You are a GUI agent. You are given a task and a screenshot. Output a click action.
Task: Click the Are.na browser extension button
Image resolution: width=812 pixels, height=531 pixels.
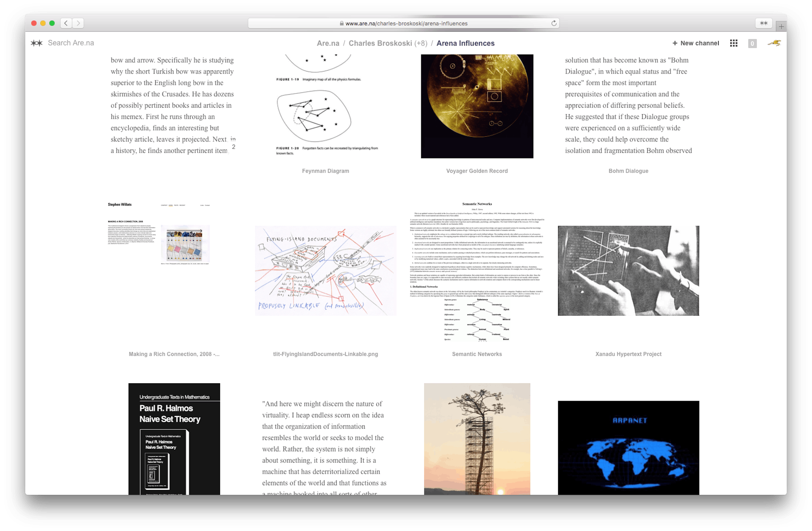[x=763, y=23]
